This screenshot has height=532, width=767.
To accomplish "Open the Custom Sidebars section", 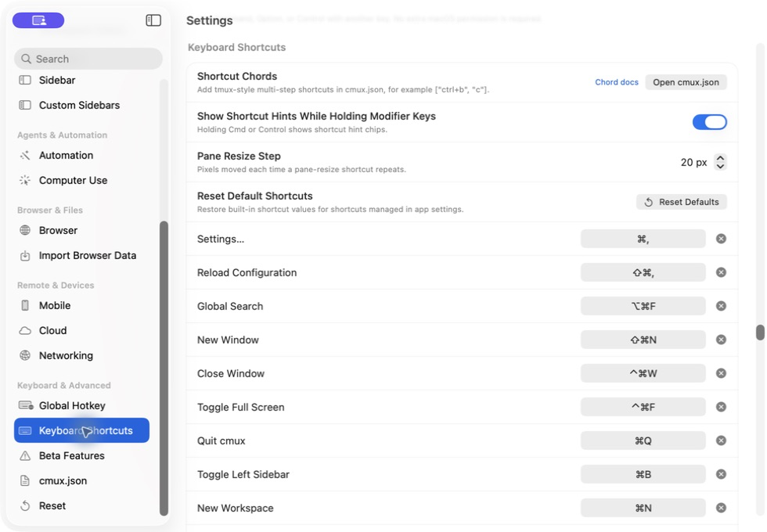I will pos(81,105).
